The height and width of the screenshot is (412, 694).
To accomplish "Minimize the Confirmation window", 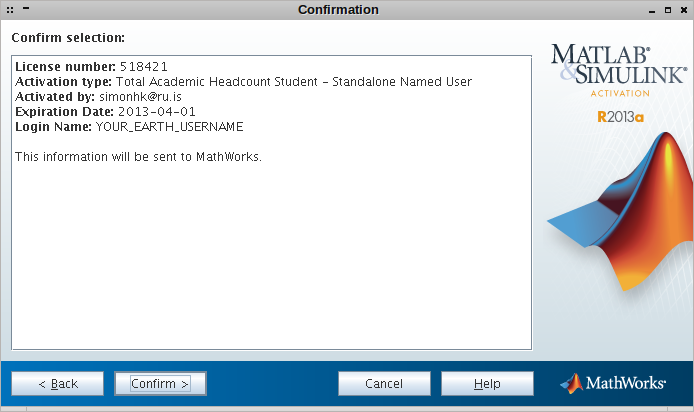I will [x=652, y=11].
